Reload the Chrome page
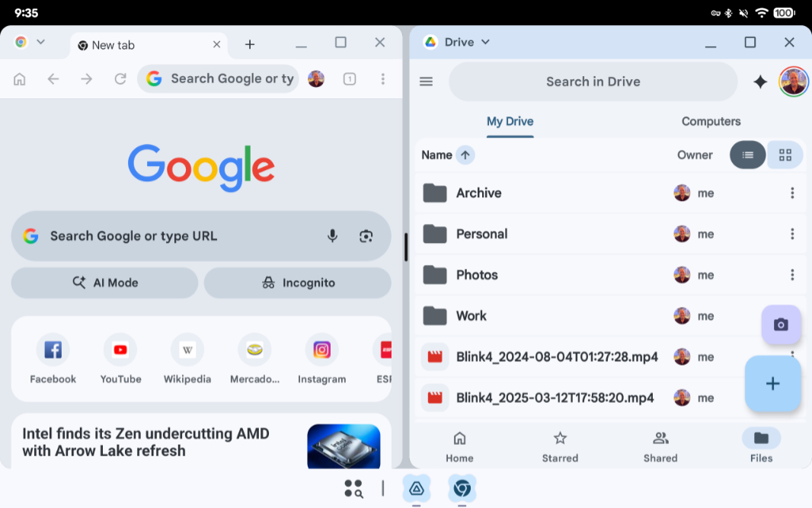The width and height of the screenshot is (812, 508). (120, 79)
